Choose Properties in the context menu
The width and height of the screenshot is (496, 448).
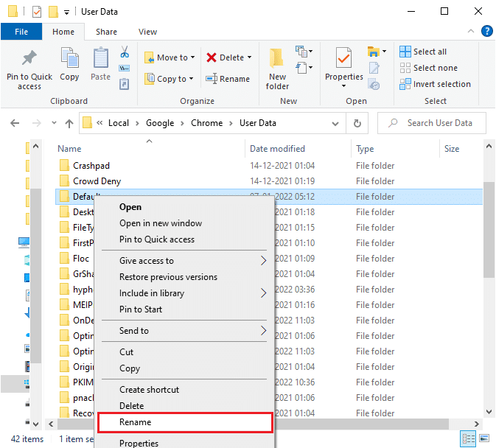click(185, 443)
